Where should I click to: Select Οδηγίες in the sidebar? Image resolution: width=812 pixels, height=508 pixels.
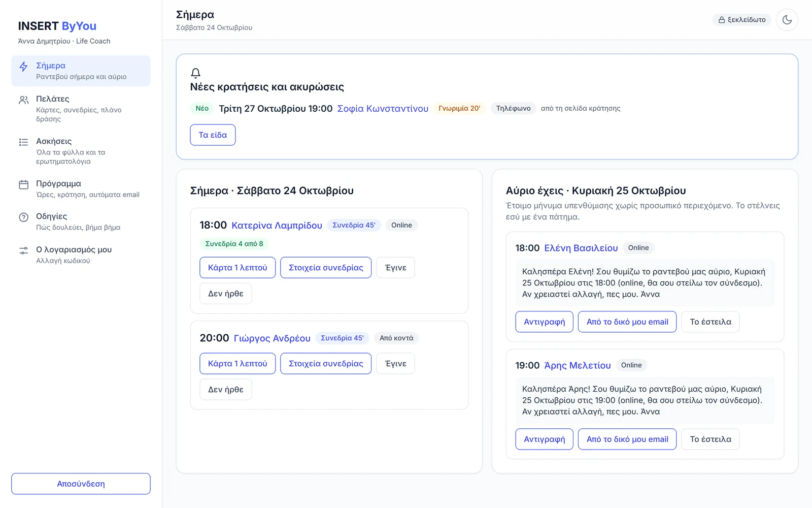81,221
